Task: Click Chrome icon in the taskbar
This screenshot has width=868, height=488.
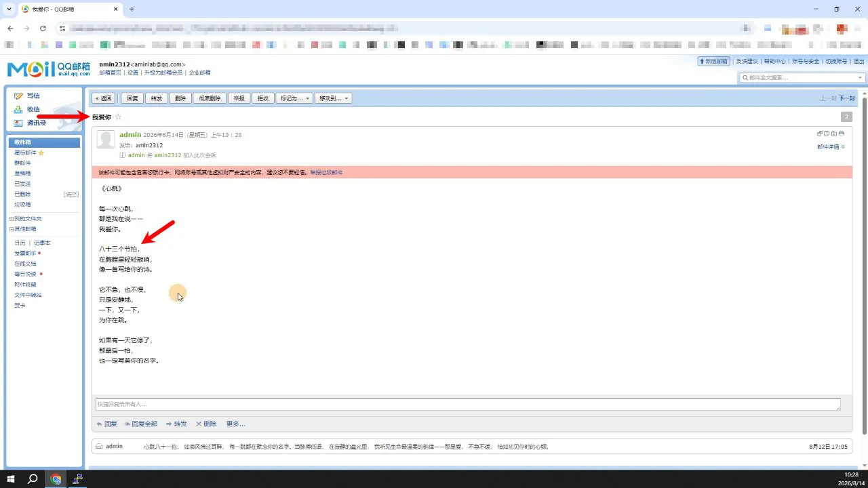Action: (56, 479)
